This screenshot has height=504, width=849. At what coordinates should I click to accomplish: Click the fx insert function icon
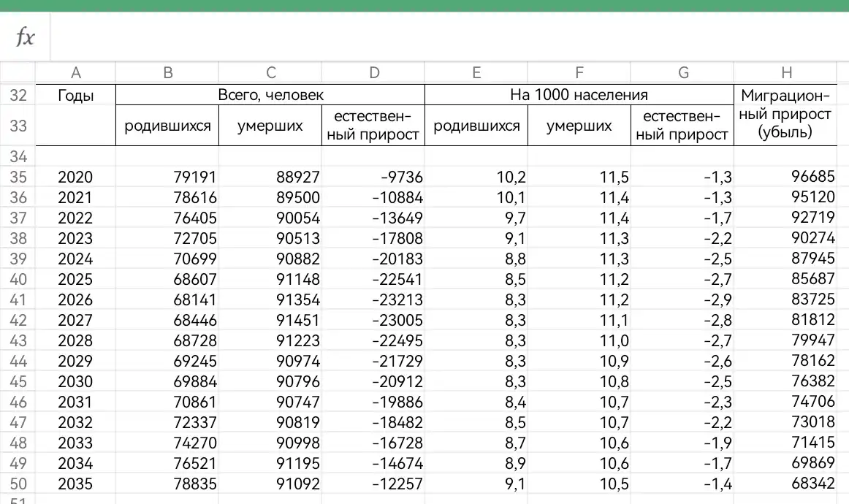(25, 37)
